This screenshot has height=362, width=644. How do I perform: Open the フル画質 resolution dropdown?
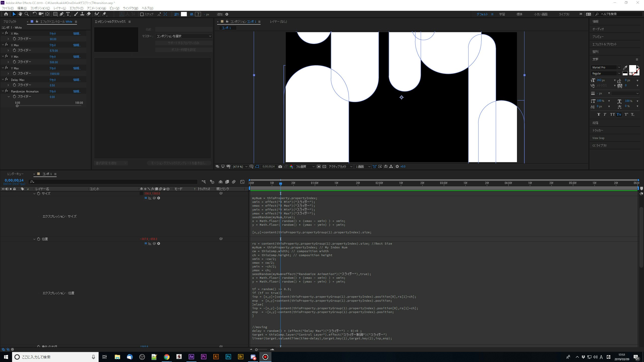(x=305, y=167)
